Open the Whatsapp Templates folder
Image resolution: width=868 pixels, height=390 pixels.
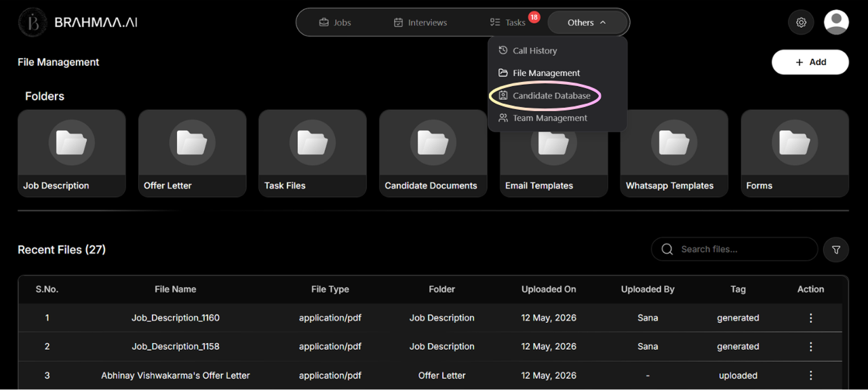[674, 153]
